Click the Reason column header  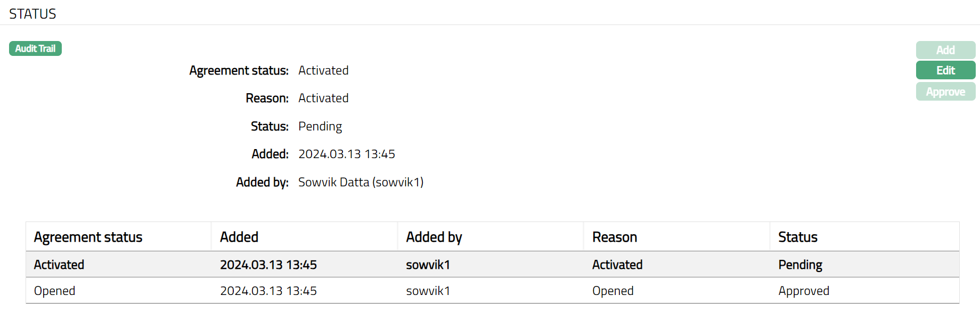click(615, 237)
